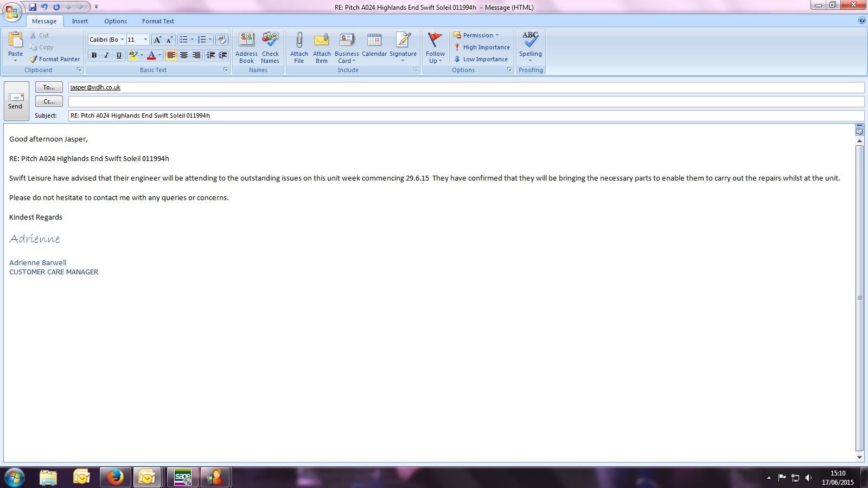
Task: Increase the paragraph indent
Action: [x=223, y=55]
